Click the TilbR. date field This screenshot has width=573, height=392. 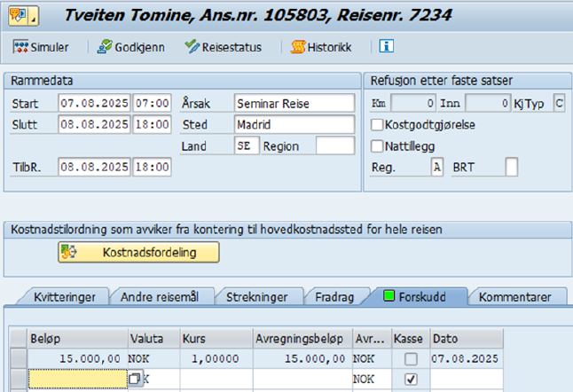(x=94, y=167)
